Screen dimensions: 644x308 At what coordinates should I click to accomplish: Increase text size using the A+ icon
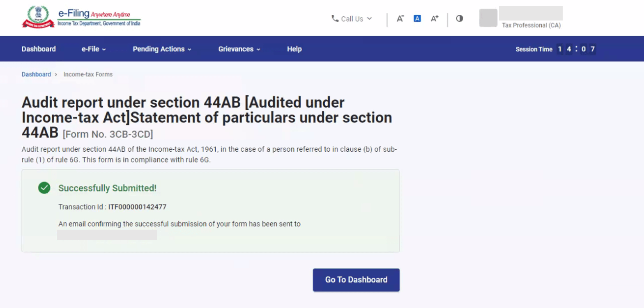point(434,18)
